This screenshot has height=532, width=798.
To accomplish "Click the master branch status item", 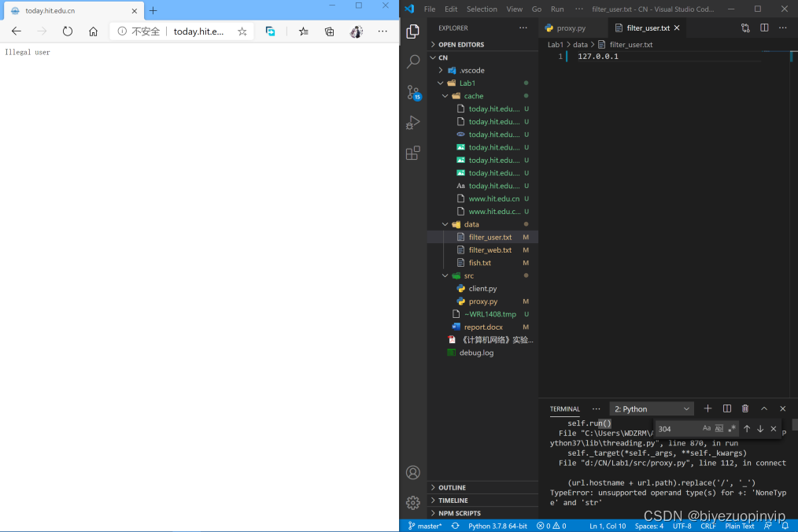I will pyautogui.click(x=425, y=526).
